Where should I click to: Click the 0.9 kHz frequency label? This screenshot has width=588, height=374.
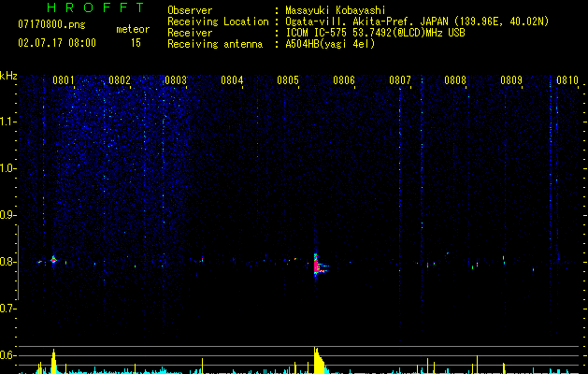(x=8, y=215)
